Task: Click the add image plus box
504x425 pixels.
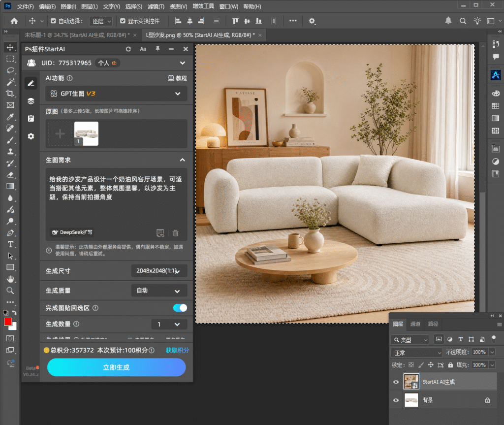Action: [60, 134]
